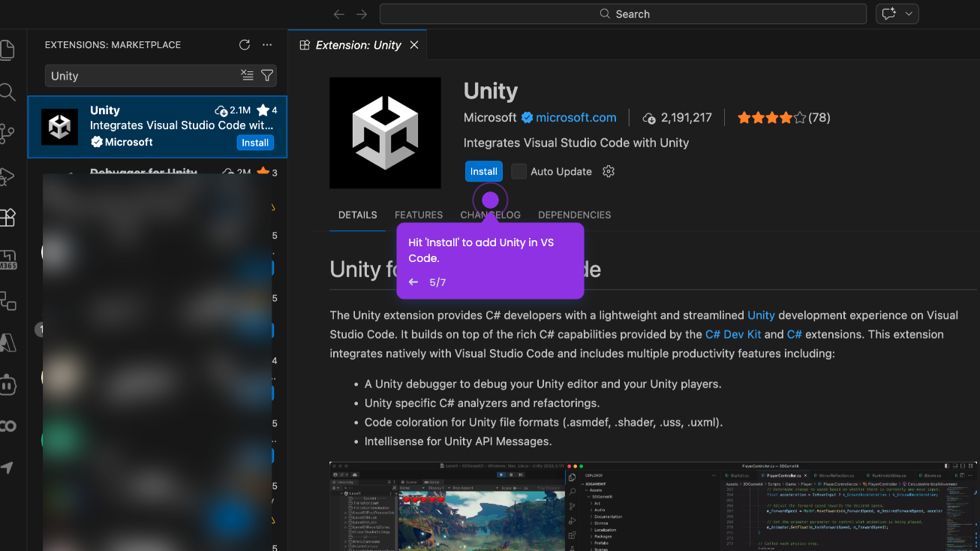Viewport: 980px width, 551px height.
Task: Open the title bar Search command center
Action: coord(624,14)
